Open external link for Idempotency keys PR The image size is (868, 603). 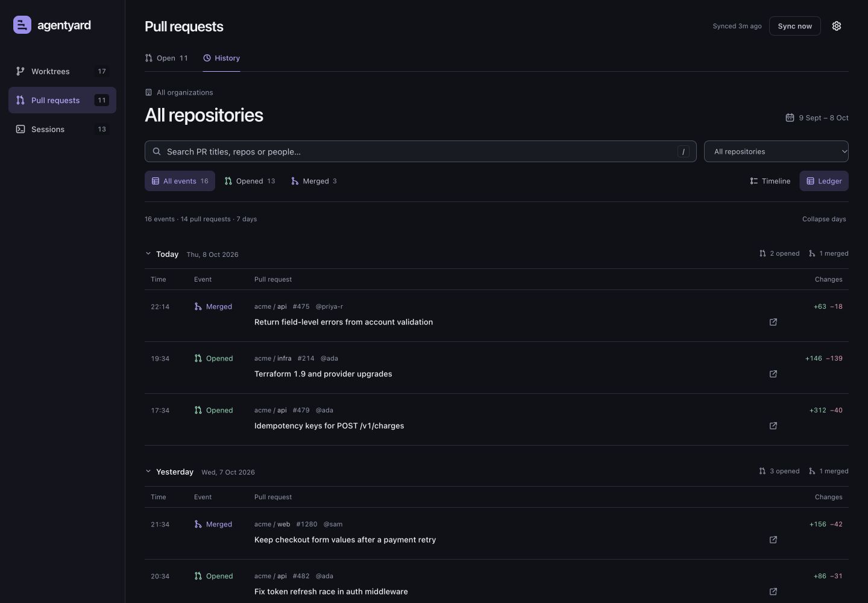[773, 426]
